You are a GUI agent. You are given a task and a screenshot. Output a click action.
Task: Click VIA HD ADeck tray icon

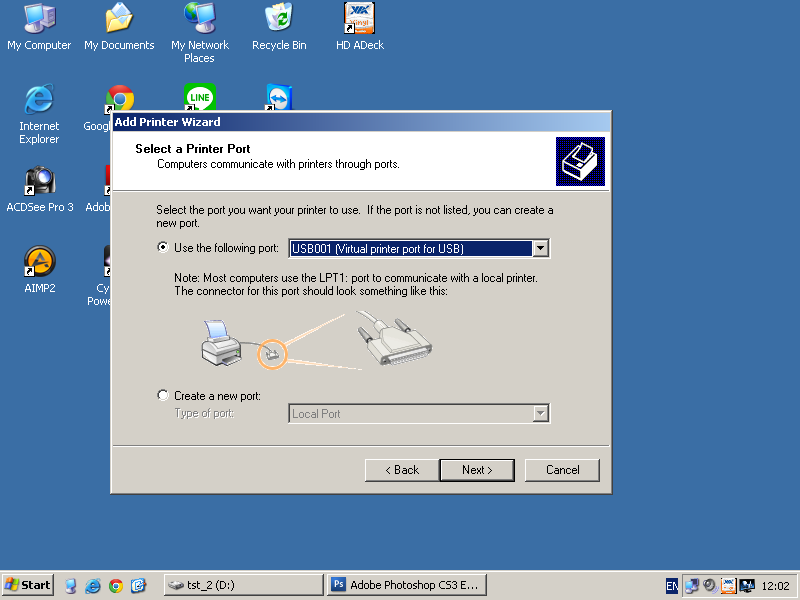click(728, 585)
